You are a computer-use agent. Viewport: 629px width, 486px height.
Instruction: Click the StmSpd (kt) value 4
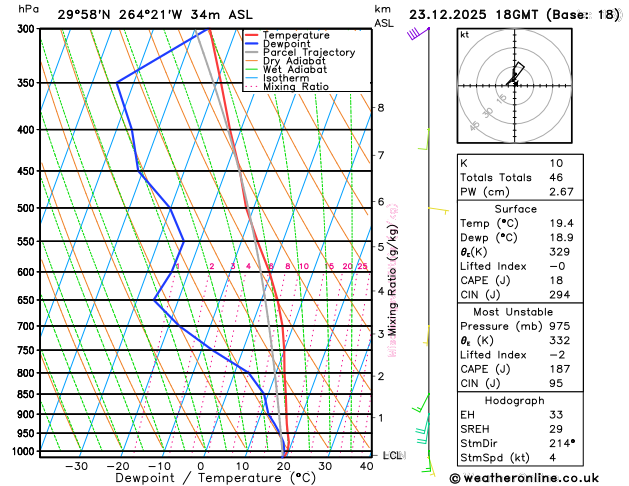point(553,458)
